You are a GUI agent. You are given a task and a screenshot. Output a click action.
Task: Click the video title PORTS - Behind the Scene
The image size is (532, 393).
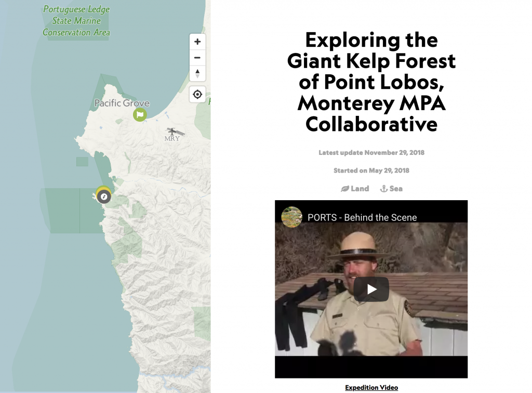coord(362,217)
